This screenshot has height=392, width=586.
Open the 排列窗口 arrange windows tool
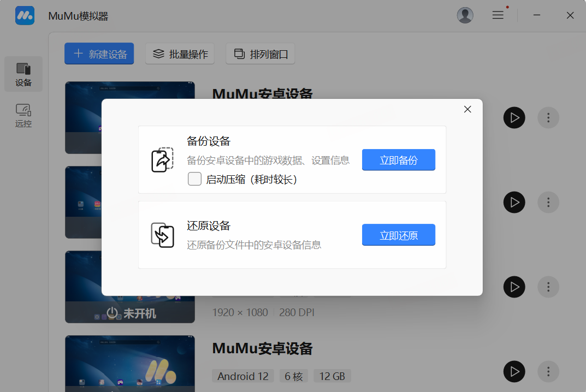(260, 54)
